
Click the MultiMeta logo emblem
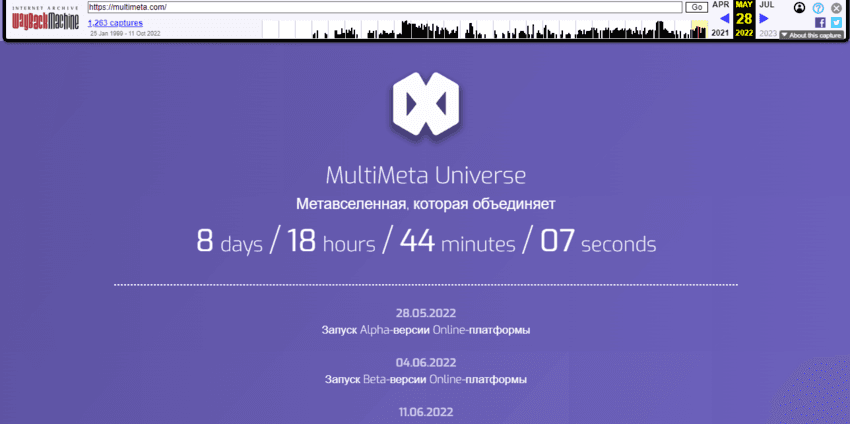tap(425, 103)
